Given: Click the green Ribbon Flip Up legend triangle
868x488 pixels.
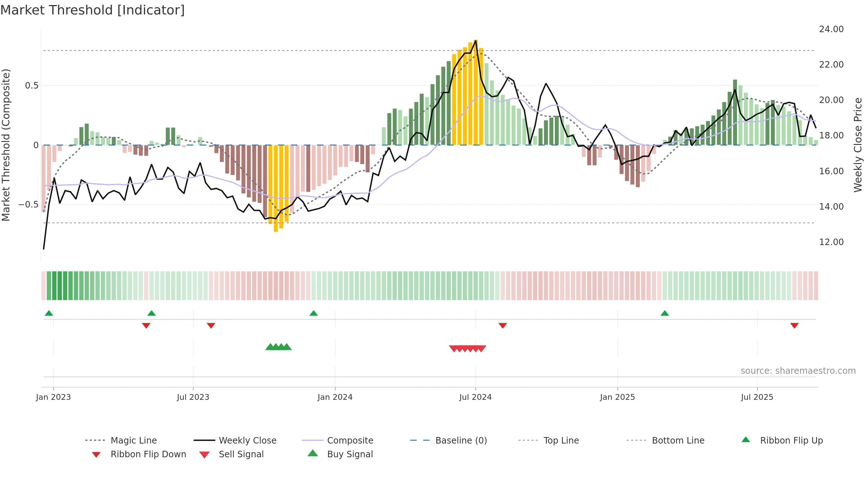Looking at the screenshot, I should click(746, 440).
